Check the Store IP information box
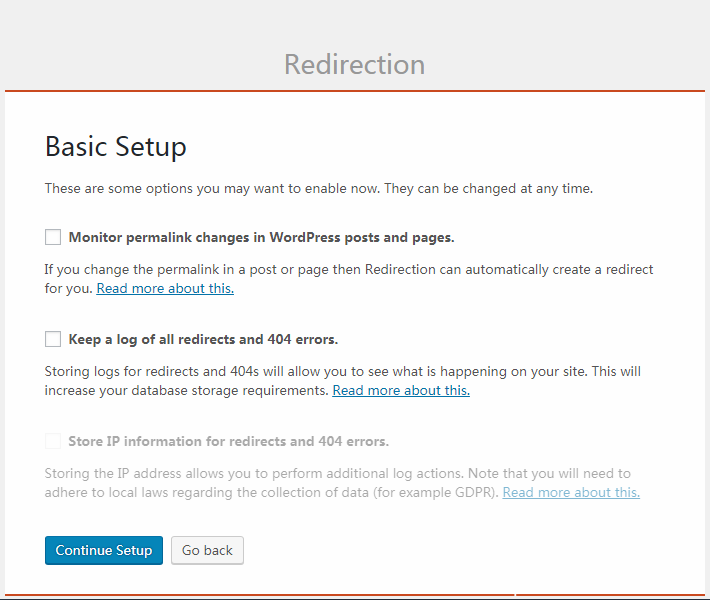 pyautogui.click(x=53, y=441)
